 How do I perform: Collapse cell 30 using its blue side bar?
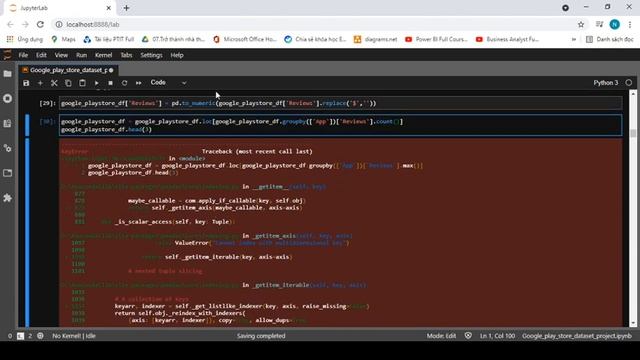pyautogui.click(x=27, y=125)
